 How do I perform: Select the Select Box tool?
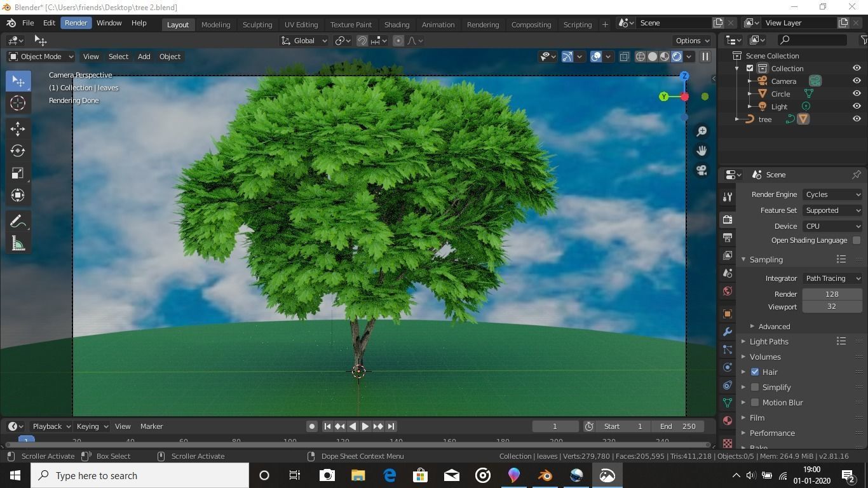click(18, 81)
